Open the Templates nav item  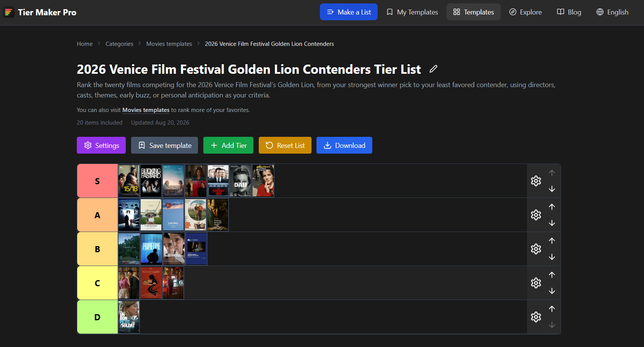coord(474,12)
